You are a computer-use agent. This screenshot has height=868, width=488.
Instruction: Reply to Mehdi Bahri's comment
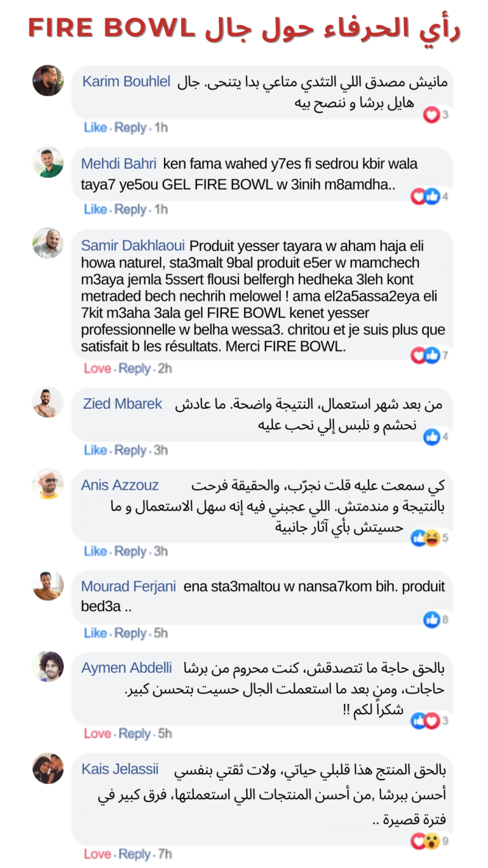pyautogui.click(x=131, y=209)
